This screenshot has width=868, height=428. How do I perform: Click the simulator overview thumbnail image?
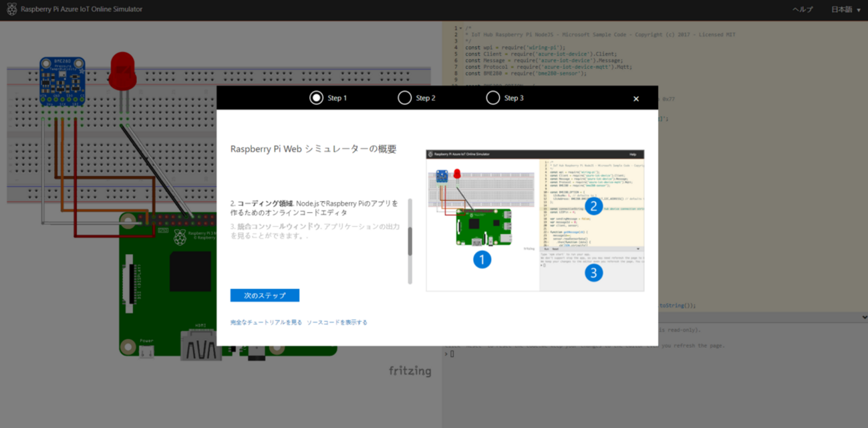(x=535, y=220)
